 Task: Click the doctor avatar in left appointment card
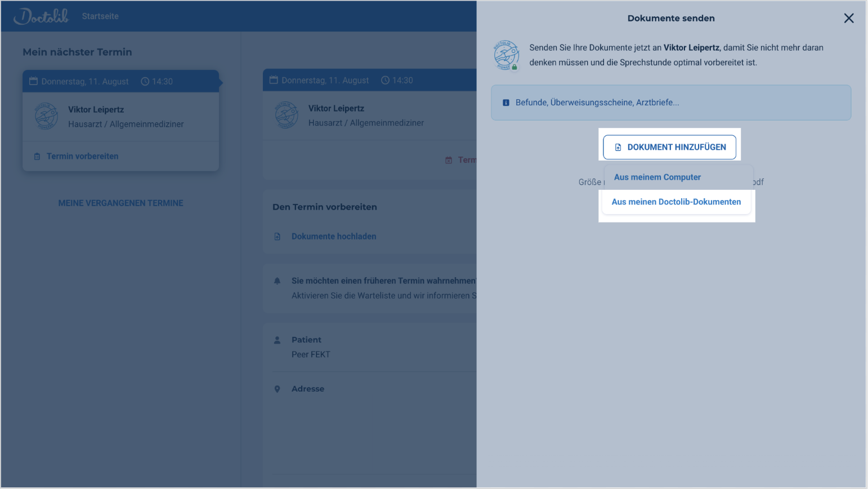pyautogui.click(x=46, y=116)
